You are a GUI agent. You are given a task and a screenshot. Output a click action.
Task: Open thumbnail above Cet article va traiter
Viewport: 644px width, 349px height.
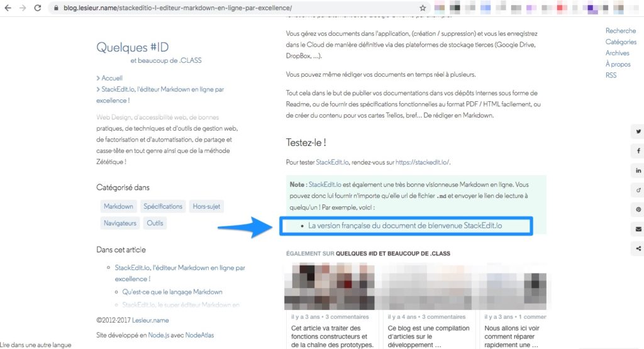(x=330, y=286)
